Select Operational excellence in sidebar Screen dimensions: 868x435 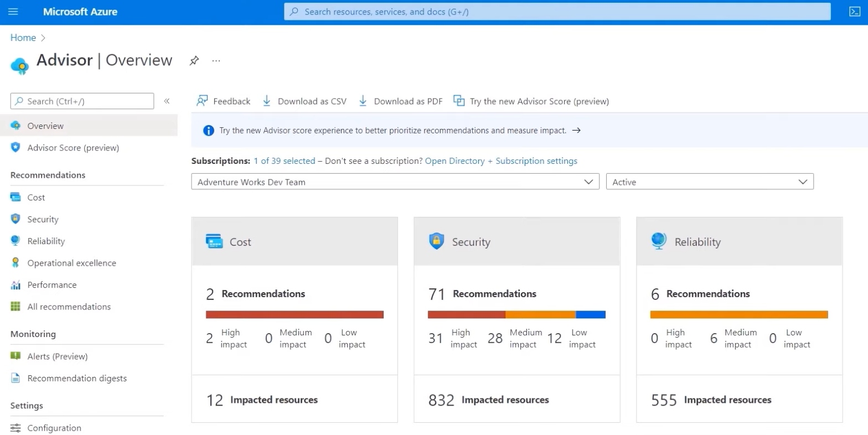(x=72, y=263)
